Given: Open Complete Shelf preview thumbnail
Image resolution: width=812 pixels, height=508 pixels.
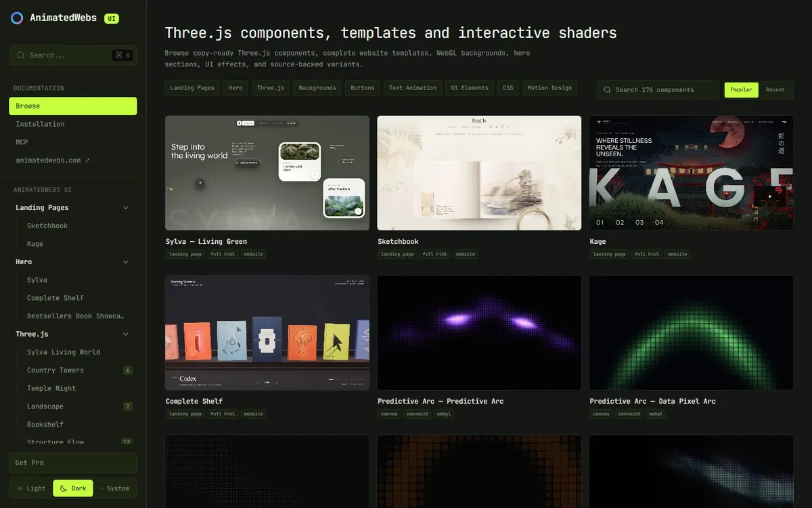Looking at the screenshot, I should pyautogui.click(x=267, y=333).
